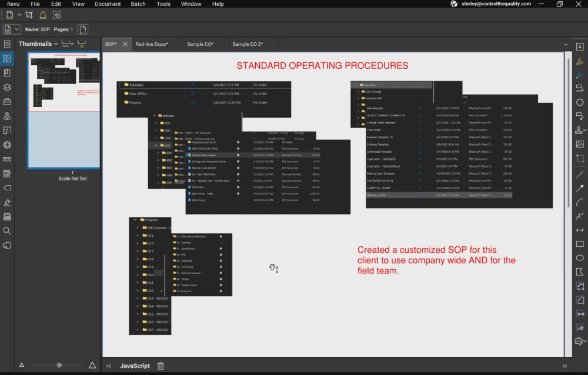The height and width of the screenshot is (375, 588).
Task: Click the small triangle to shrink thumbnails
Action: point(22,365)
